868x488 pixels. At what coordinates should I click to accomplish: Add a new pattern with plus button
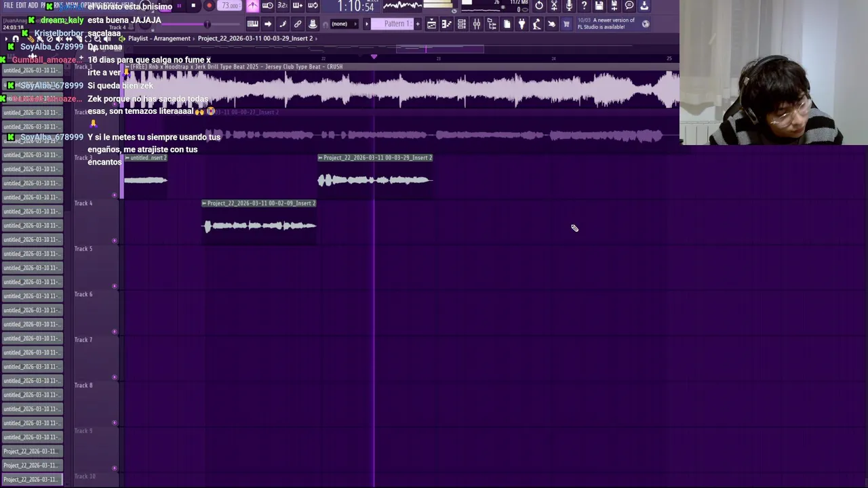418,24
